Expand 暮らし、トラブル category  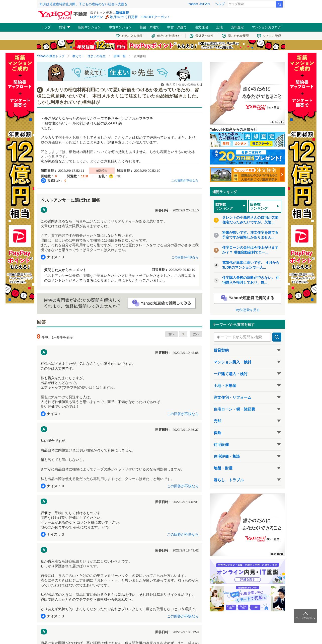(x=248, y=480)
